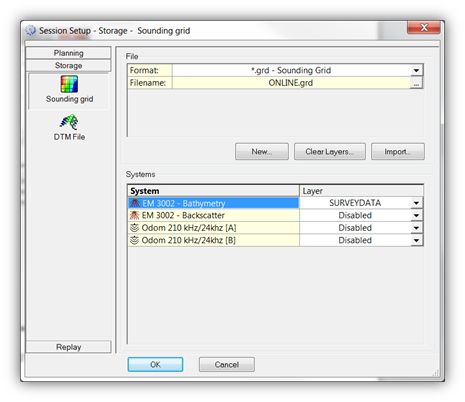Open Layer dropdown for EM 3002 Bathymetry

coord(416,203)
